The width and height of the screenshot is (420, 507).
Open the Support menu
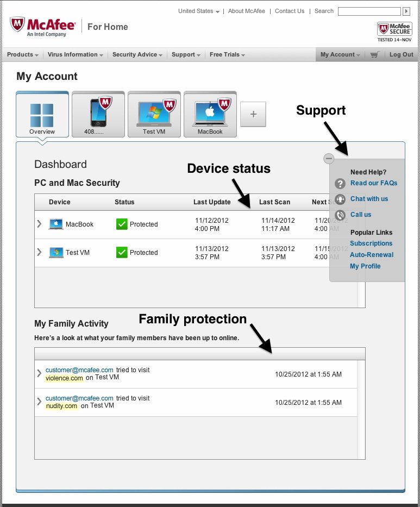tap(186, 55)
